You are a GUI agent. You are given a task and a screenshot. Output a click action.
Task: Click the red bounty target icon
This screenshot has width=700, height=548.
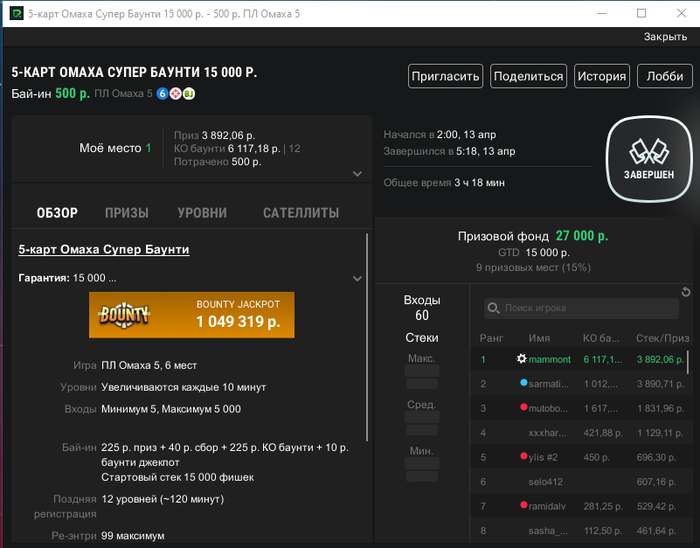pos(175,94)
